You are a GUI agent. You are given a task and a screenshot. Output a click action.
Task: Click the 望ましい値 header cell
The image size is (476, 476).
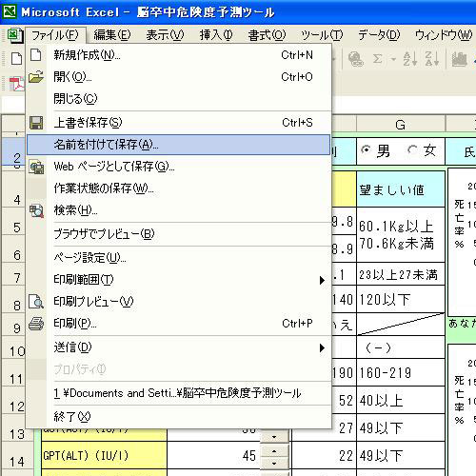(x=401, y=189)
